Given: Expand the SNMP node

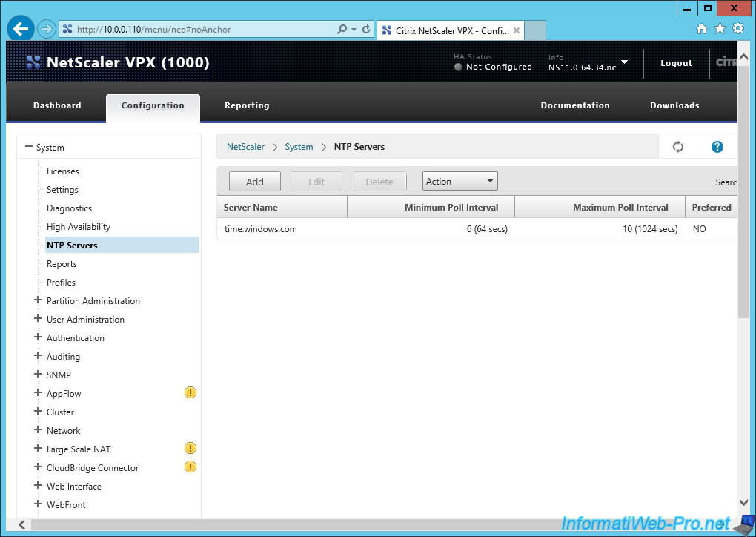Looking at the screenshot, I should [38, 374].
